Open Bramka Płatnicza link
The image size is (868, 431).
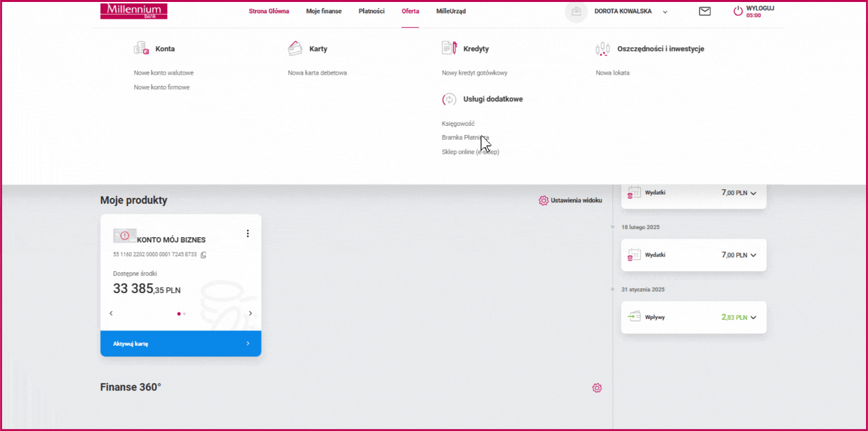pos(466,138)
